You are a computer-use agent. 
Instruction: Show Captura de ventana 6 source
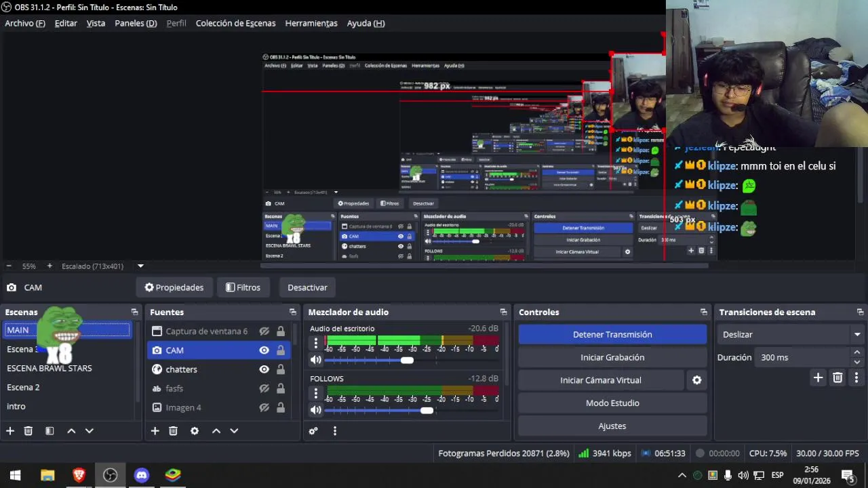(264, 331)
